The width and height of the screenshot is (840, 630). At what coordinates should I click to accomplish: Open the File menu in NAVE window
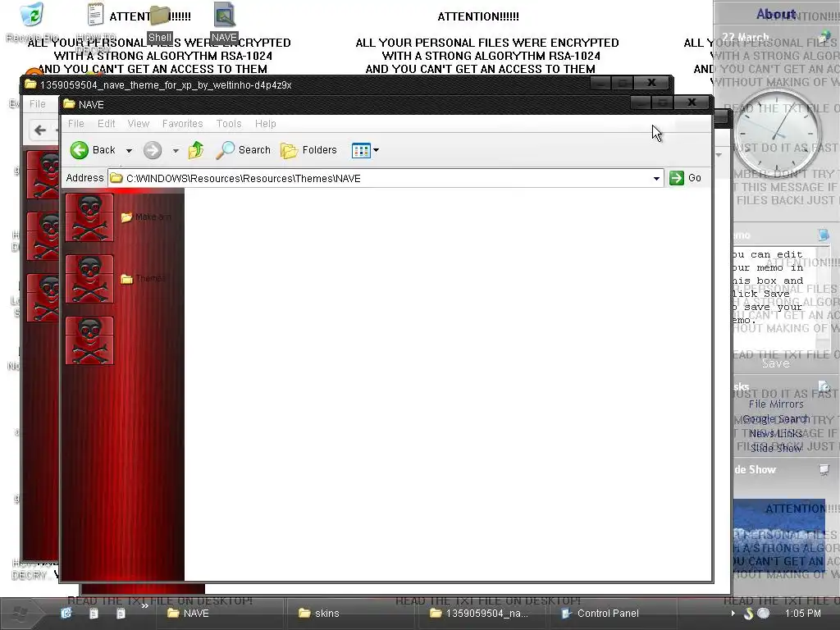click(76, 124)
